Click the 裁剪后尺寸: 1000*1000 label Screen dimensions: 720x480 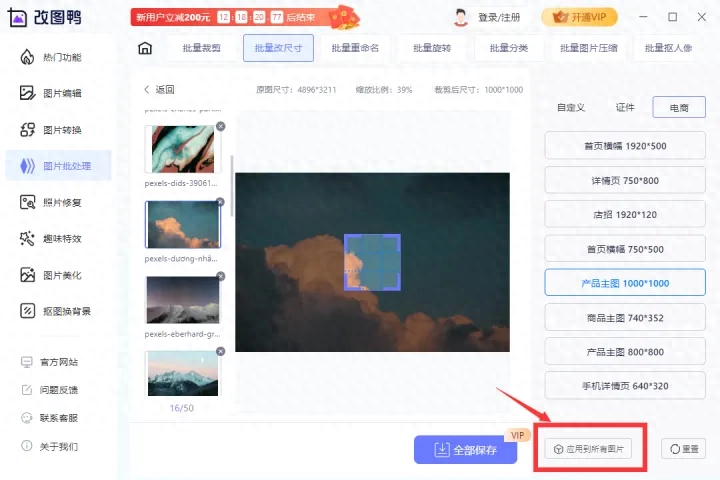coord(478,90)
